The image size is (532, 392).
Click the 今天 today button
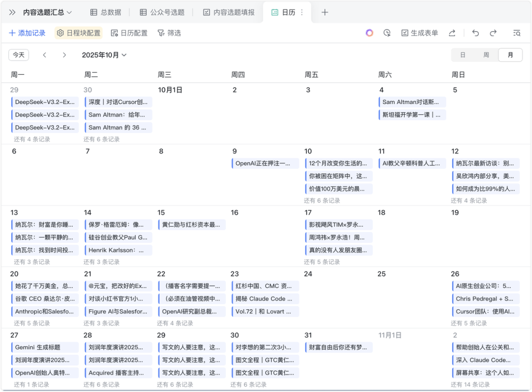pyautogui.click(x=18, y=55)
